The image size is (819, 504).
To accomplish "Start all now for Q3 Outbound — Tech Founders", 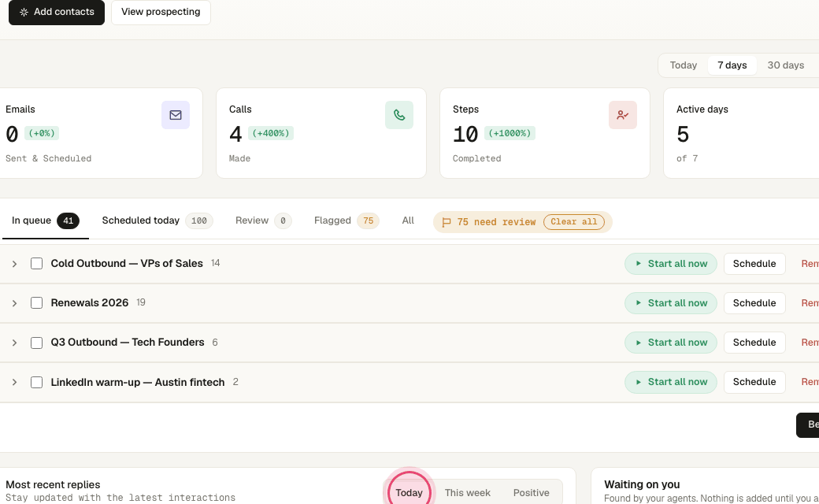I will [x=671, y=343].
